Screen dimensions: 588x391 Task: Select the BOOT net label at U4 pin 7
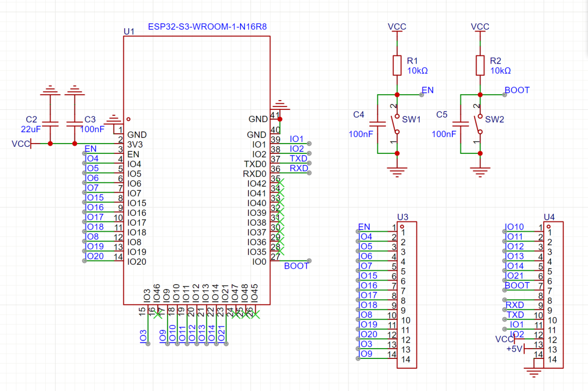tap(517, 286)
